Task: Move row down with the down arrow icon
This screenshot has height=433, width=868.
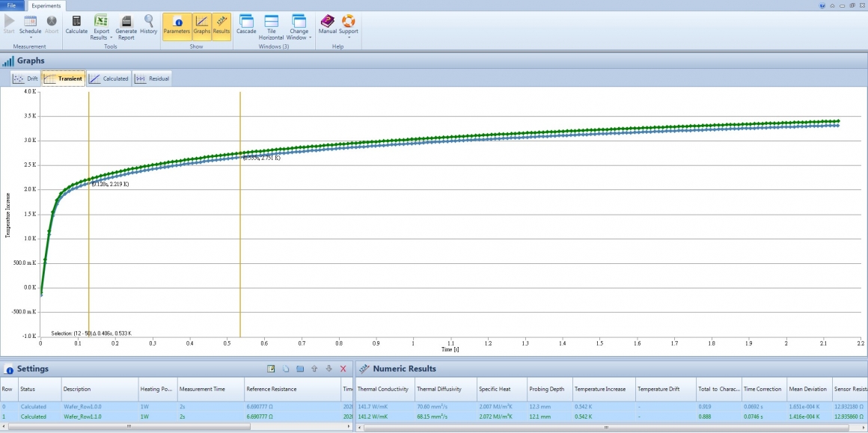Action: pos(328,368)
